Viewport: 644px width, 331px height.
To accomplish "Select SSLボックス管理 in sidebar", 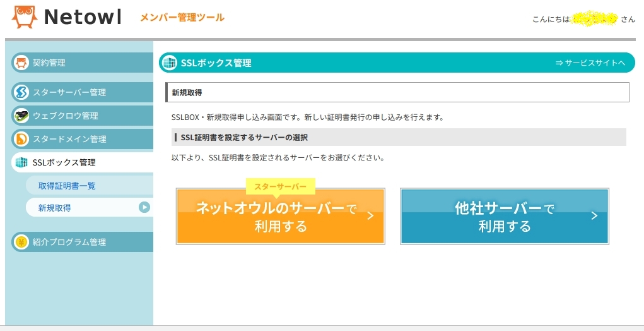I will 82,162.
